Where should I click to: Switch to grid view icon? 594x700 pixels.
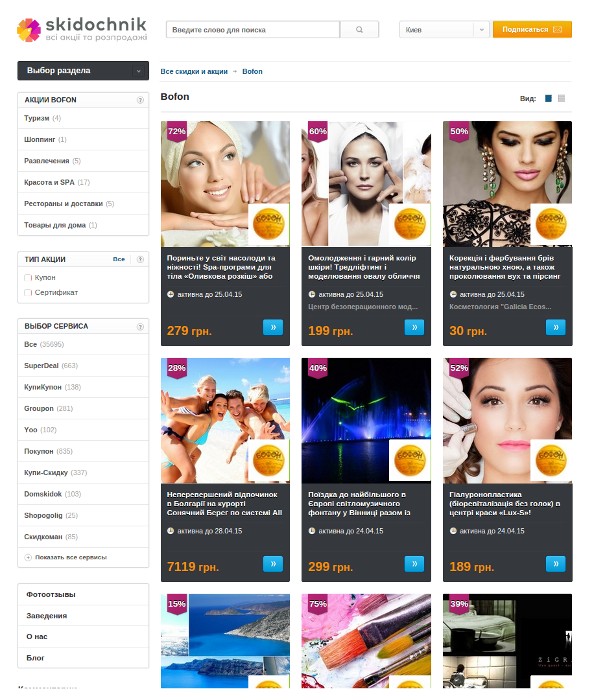point(549,99)
